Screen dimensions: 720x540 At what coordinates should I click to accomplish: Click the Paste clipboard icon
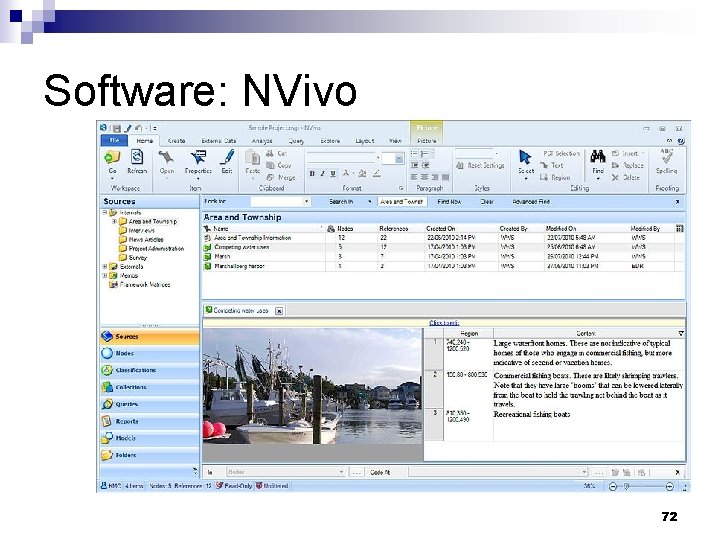pyautogui.click(x=253, y=158)
